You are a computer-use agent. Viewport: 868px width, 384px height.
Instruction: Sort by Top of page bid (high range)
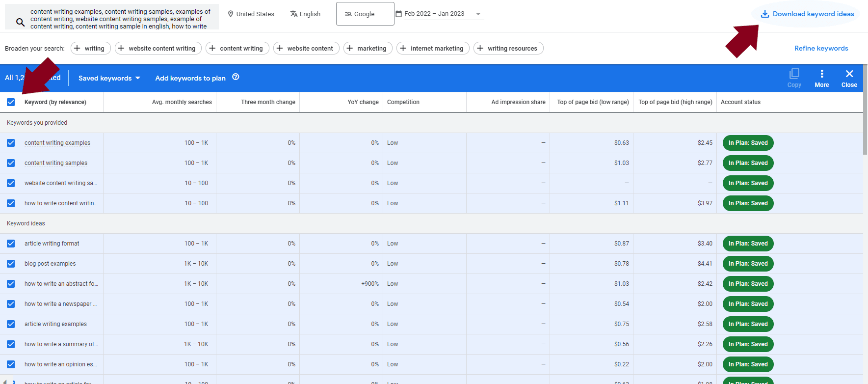[x=675, y=102]
